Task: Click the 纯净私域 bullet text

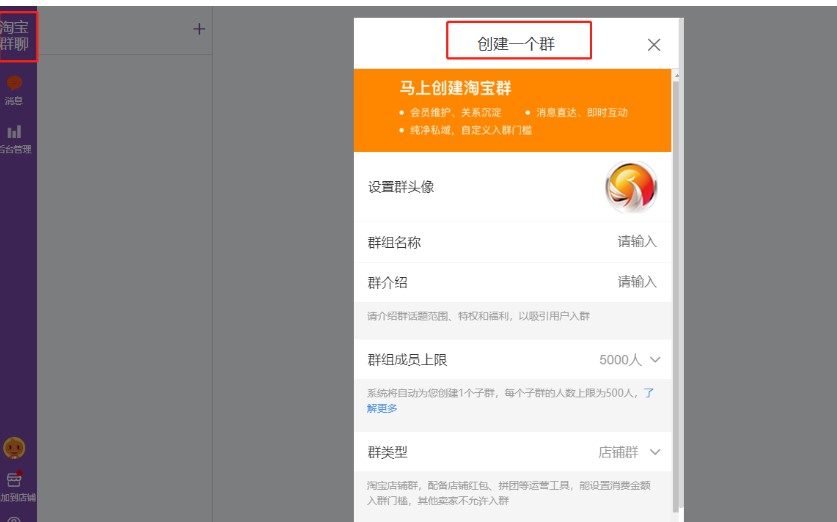Action: [471, 130]
